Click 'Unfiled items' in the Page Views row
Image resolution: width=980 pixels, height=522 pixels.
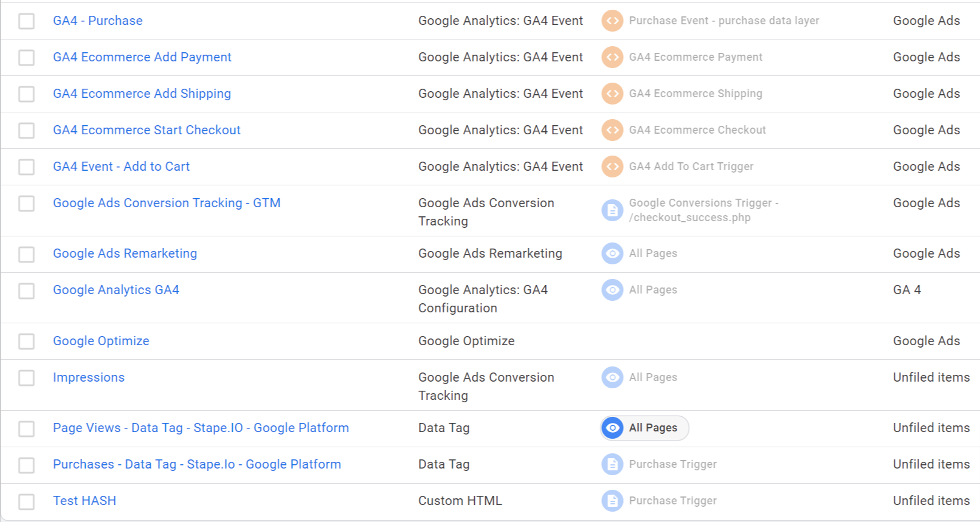(931, 428)
